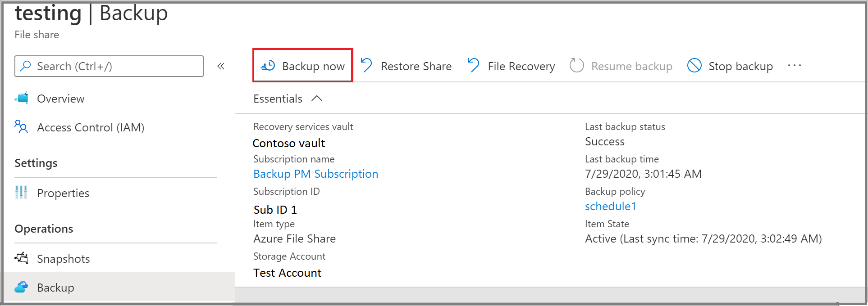Click the Last backup time label
This screenshot has width=868, height=306.
(621, 159)
